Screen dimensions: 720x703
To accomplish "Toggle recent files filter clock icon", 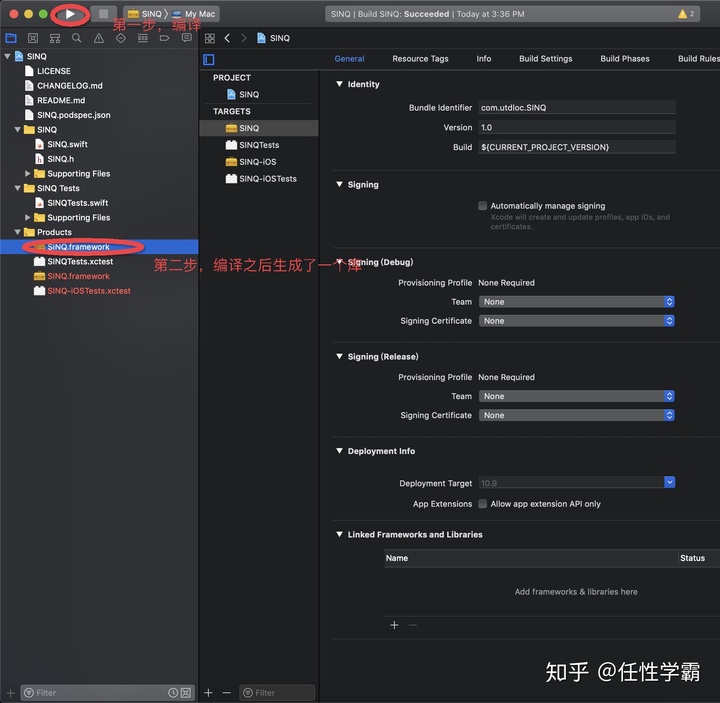I will tap(173, 692).
